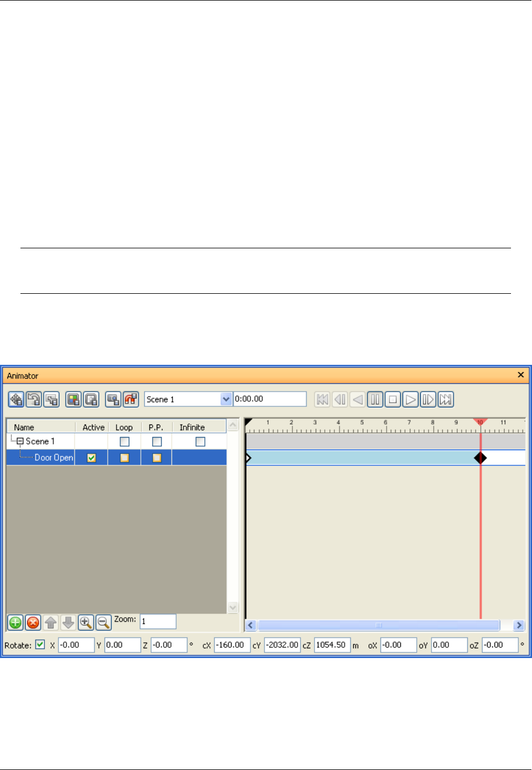Click the Zoom value field
The width and height of the screenshot is (532, 770).
[158, 621]
